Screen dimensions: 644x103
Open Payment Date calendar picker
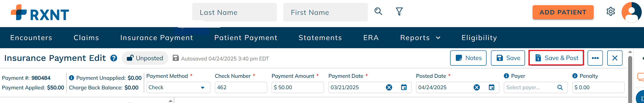pyautogui.click(x=404, y=87)
